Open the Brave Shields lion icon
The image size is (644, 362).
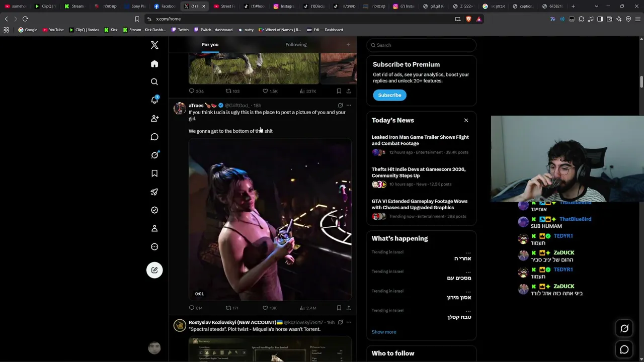tap(468, 19)
